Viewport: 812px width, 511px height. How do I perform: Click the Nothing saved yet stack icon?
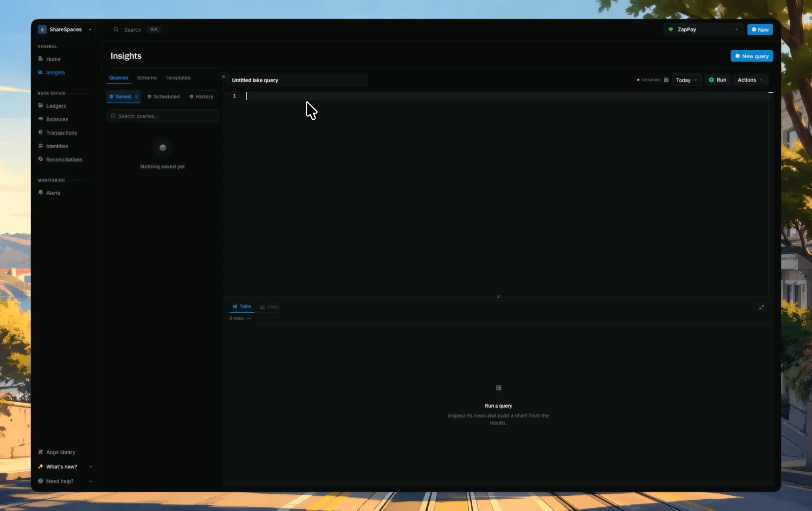pos(163,148)
